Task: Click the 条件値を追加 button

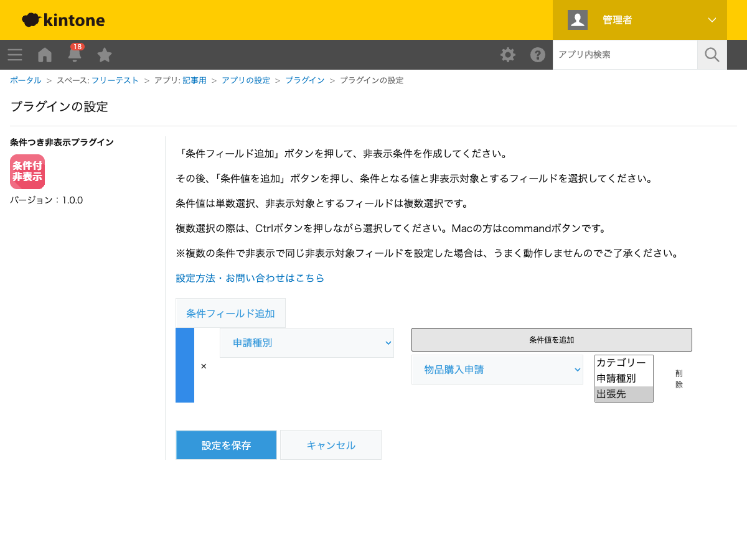Action: (x=552, y=340)
